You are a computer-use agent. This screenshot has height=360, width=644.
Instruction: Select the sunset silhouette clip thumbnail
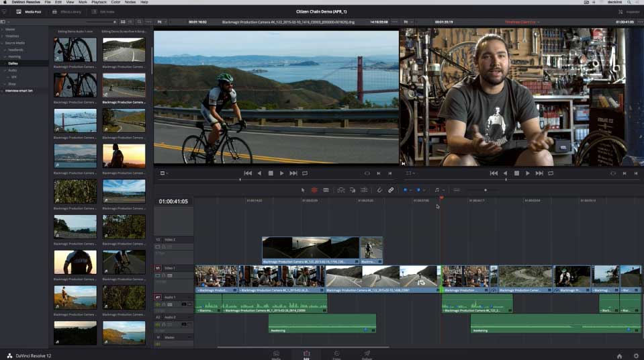pyautogui.click(x=124, y=156)
